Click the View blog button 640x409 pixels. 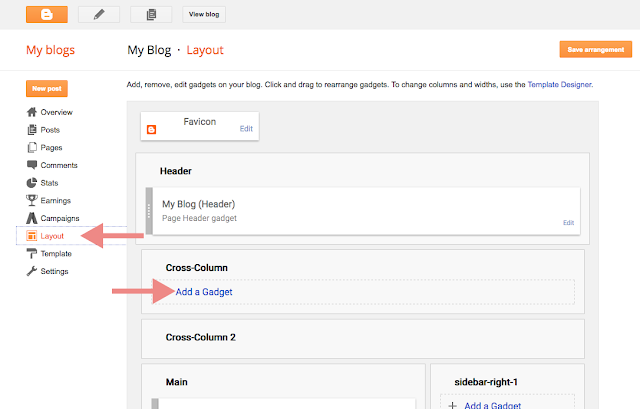(204, 14)
